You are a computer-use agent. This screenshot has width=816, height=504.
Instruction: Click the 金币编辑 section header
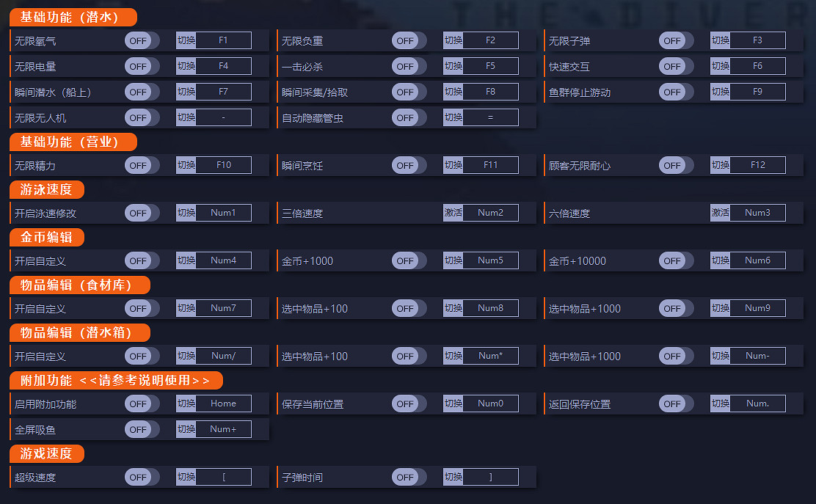pos(49,237)
